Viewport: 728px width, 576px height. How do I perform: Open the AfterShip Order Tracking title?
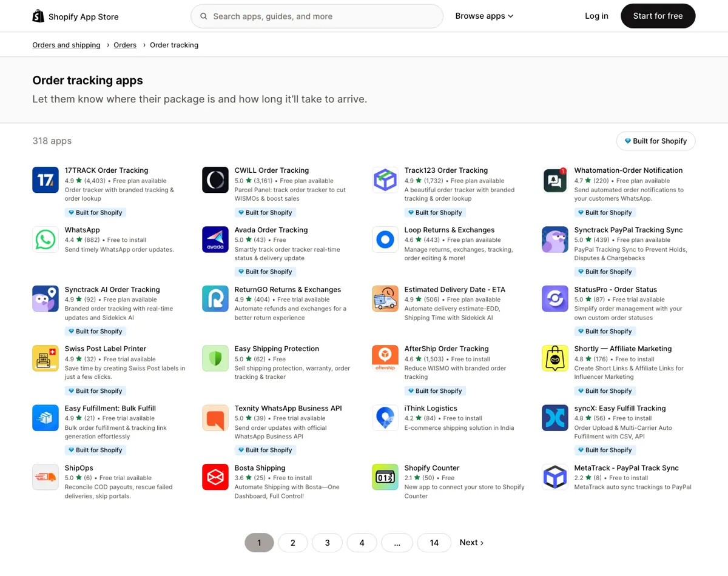tap(447, 349)
